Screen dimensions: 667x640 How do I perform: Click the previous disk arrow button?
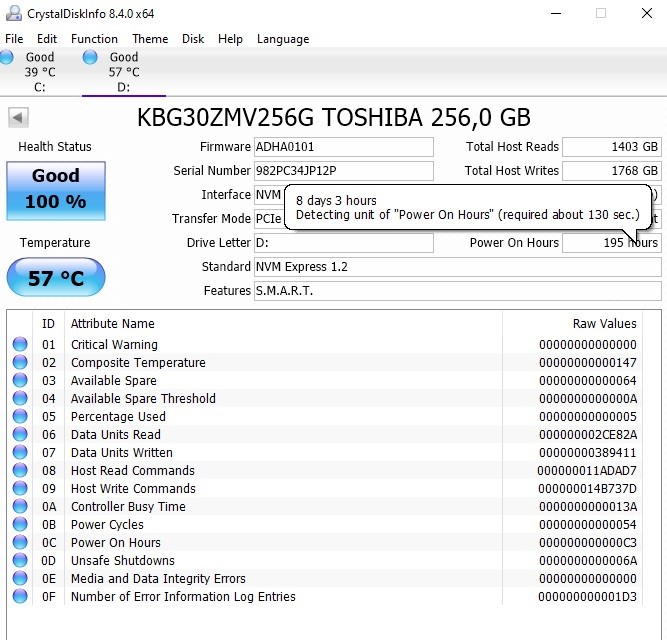tap(18, 117)
